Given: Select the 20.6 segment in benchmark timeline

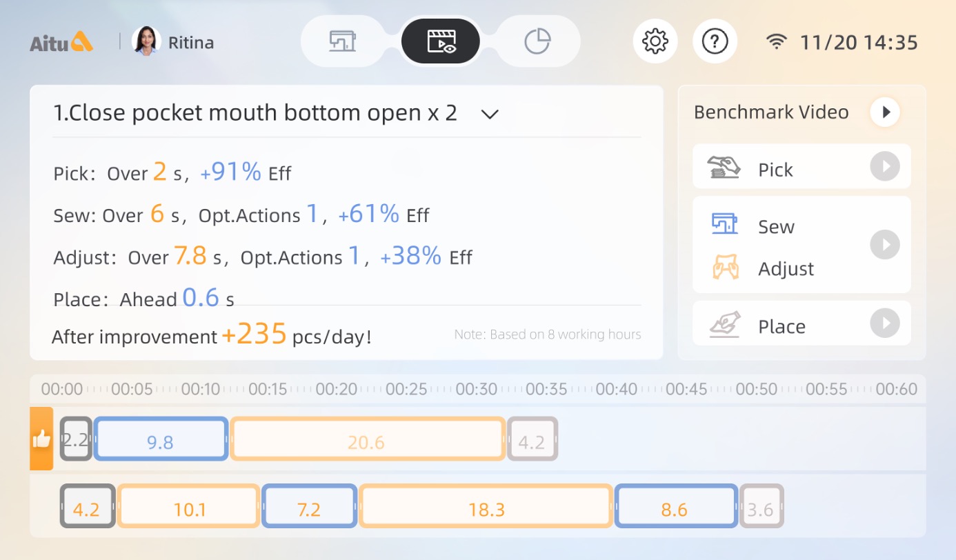Looking at the screenshot, I should (x=367, y=439).
